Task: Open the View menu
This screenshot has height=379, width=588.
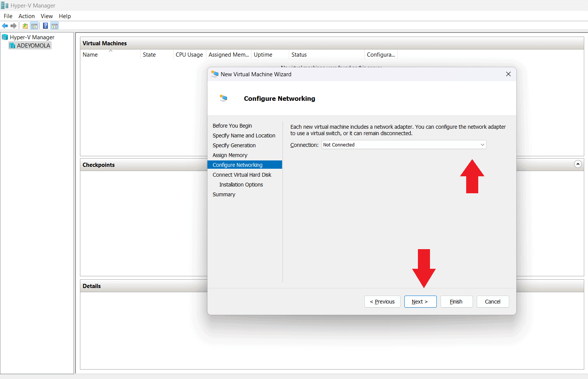Action: point(47,16)
